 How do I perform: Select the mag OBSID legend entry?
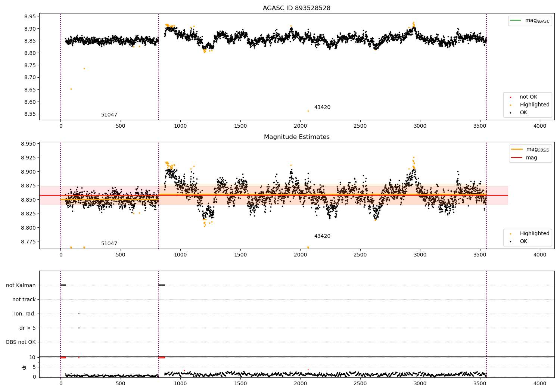(x=538, y=149)
